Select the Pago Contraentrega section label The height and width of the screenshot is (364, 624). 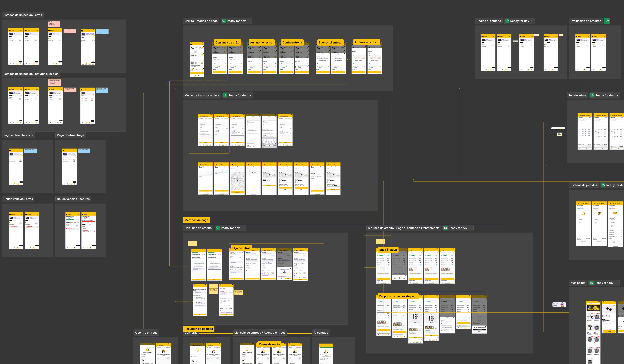(71, 135)
